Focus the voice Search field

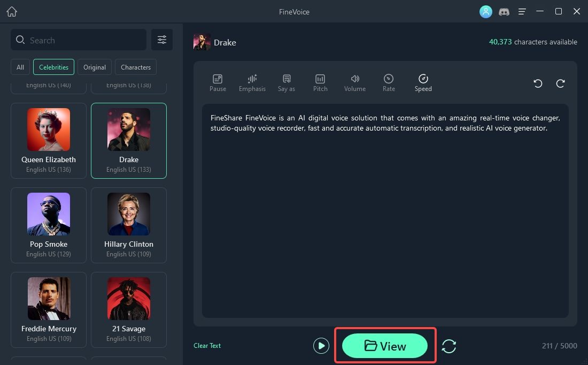pyautogui.click(x=79, y=40)
